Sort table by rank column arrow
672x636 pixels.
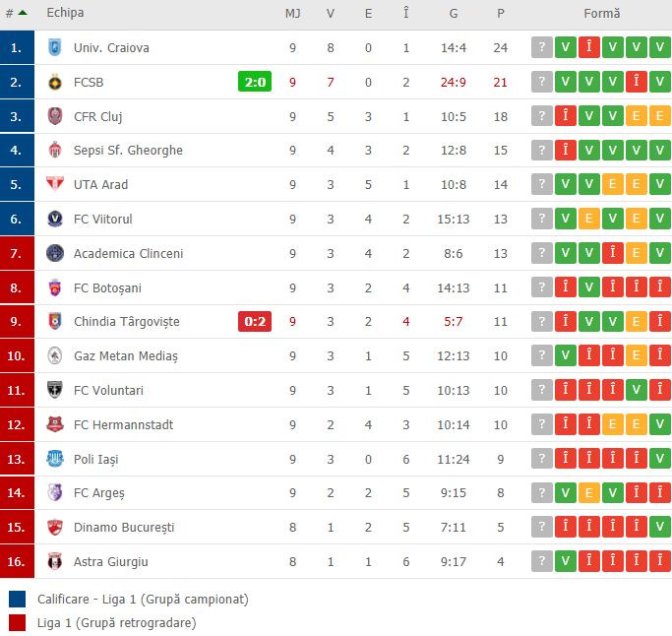pyautogui.click(x=23, y=14)
